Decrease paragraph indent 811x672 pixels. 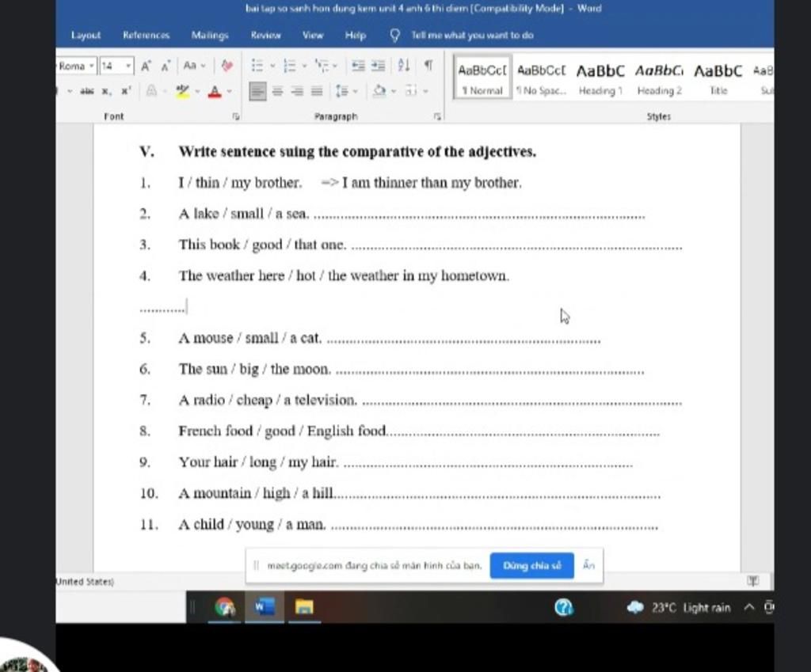click(x=358, y=66)
